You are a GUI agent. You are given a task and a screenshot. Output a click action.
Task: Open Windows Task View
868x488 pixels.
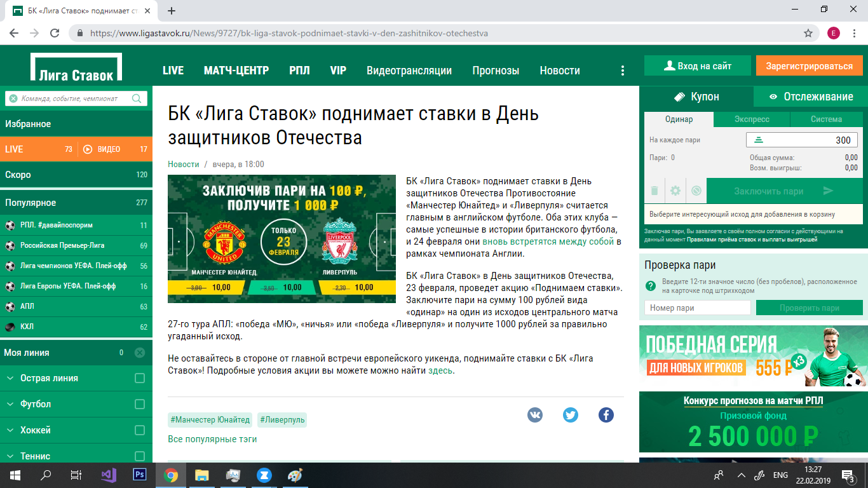coord(76,475)
